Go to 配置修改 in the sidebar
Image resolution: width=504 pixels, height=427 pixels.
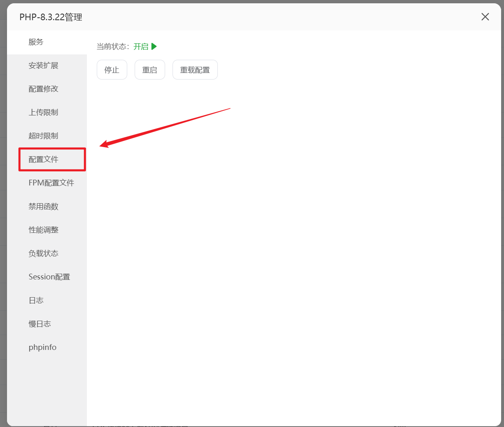coord(44,89)
